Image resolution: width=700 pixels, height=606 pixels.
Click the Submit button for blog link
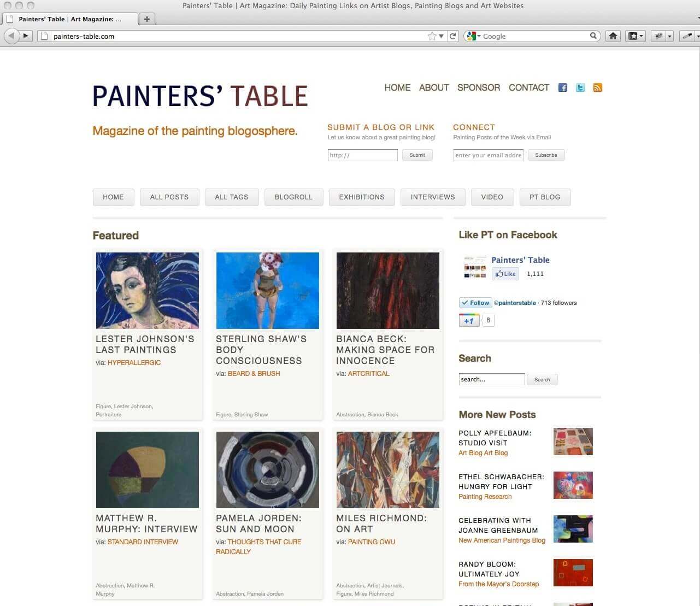pos(417,155)
